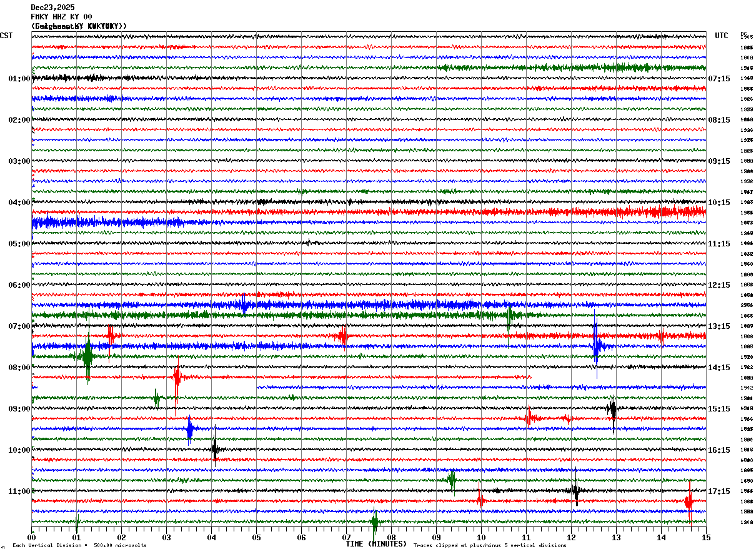
Task: Select the 06:00 CST hour label
Action: [x=19, y=285]
